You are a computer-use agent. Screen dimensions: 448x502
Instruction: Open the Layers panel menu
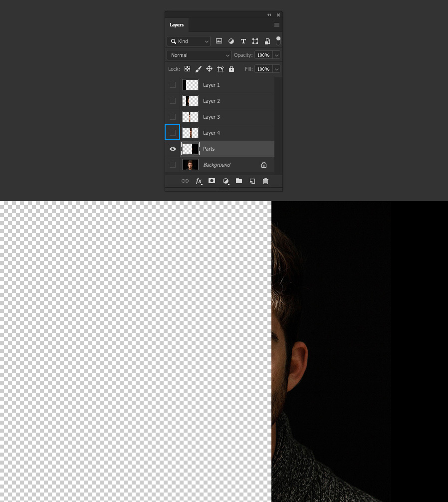277,24
